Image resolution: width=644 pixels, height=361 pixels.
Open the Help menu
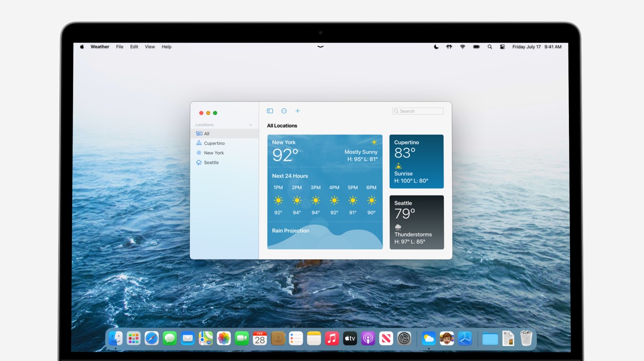[x=167, y=47]
